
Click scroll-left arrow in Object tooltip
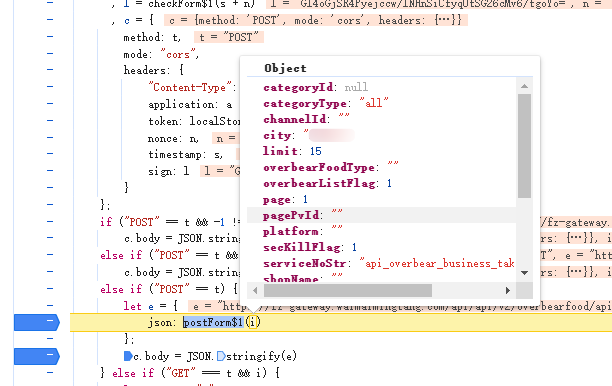pos(255,290)
